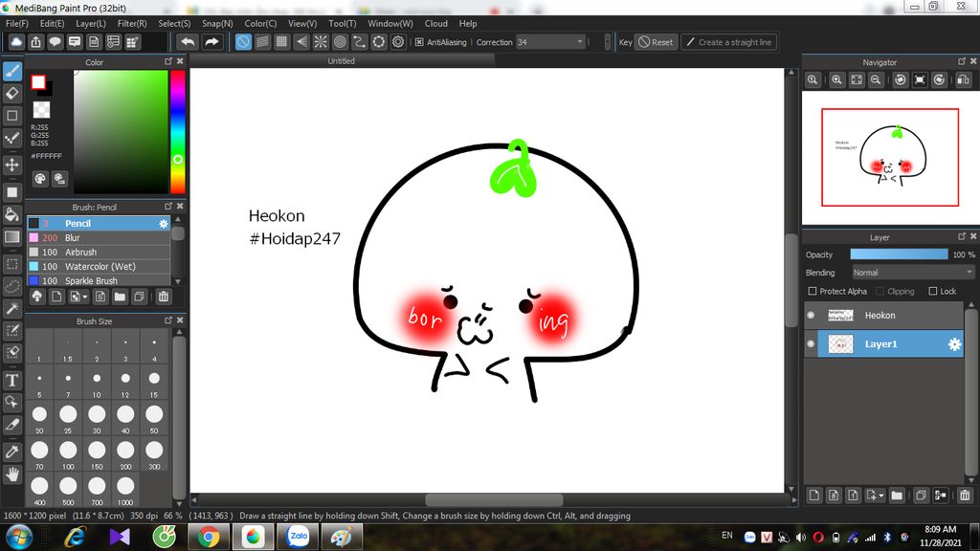The height and width of the screenshot is (551, 980).
Task: Select Watercolor (Wet) brush
Action: [99, 267]
